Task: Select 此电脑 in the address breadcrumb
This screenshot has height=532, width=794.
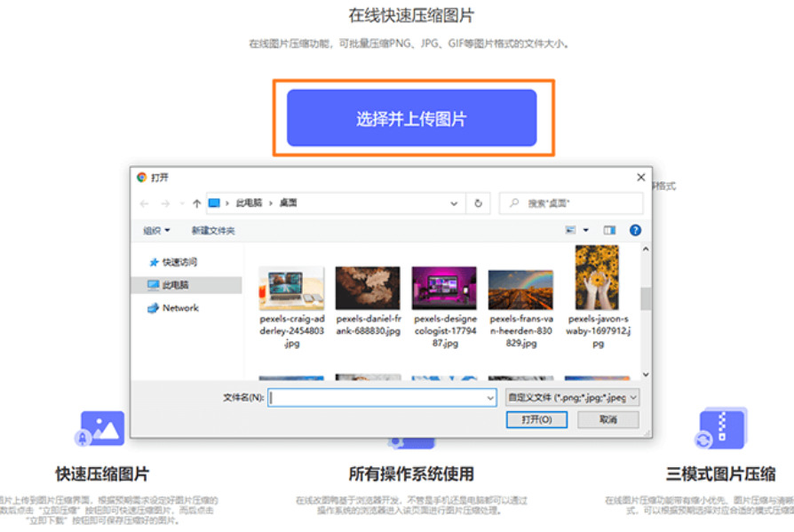Action: pyautogui.click(x=249, y=203)
